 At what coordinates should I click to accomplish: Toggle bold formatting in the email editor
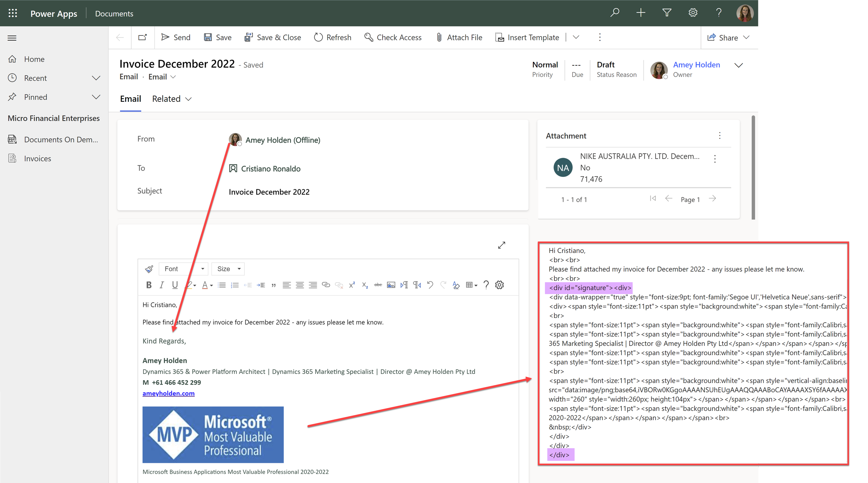click(x=149, y=285)
